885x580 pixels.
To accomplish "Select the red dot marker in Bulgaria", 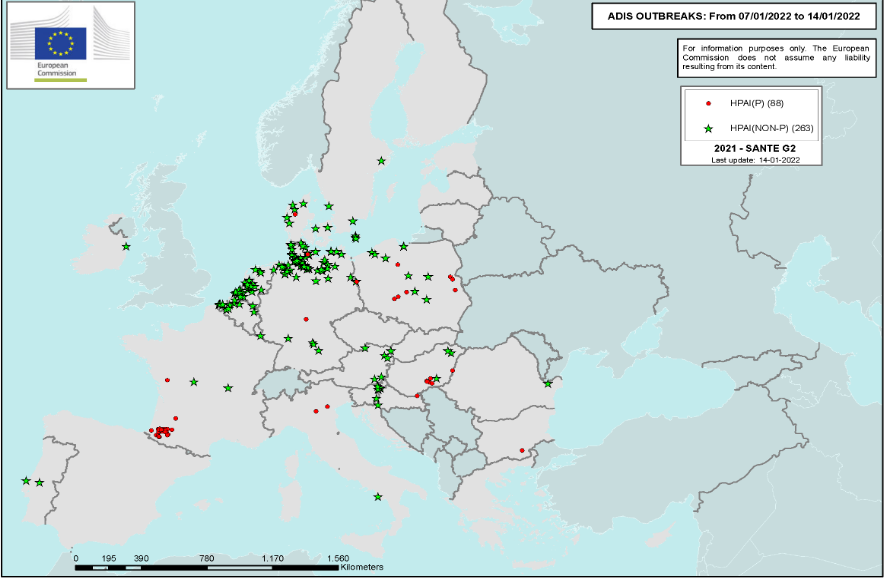I will (522, 450).
